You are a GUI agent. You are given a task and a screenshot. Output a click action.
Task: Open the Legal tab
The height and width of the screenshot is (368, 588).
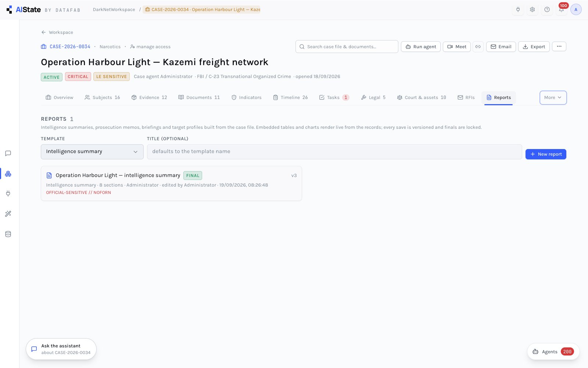click(373, 98)
